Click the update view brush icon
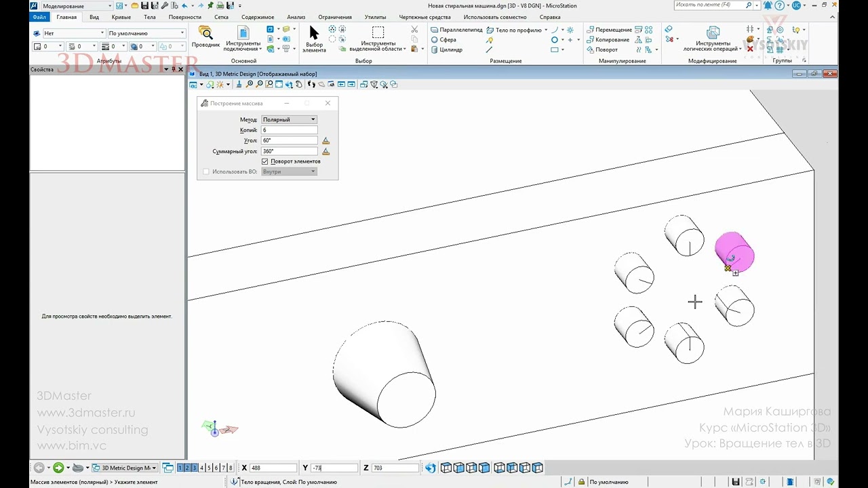868x488 pixels. point(239,85)
